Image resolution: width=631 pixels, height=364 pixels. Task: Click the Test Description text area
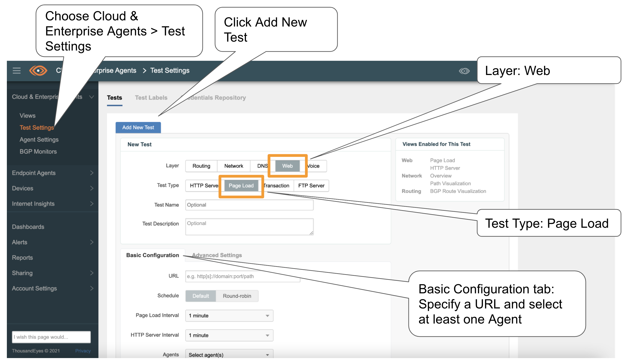point(249,227)
